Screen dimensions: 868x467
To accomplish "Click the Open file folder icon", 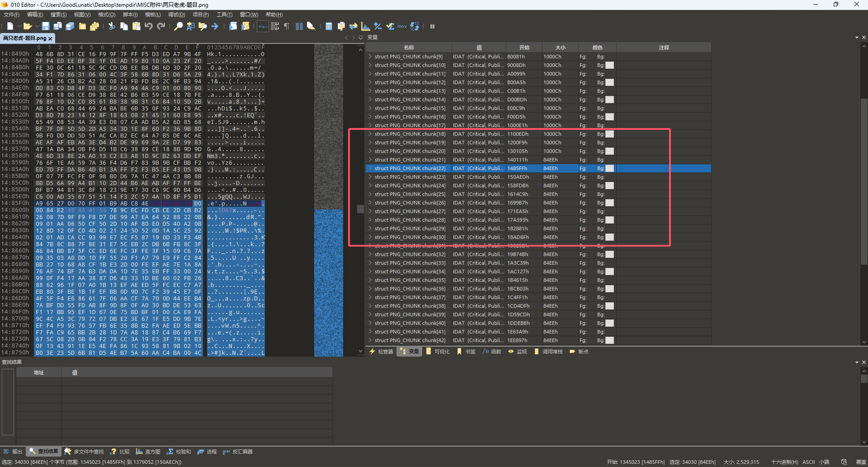I will (x=27, y=26).
